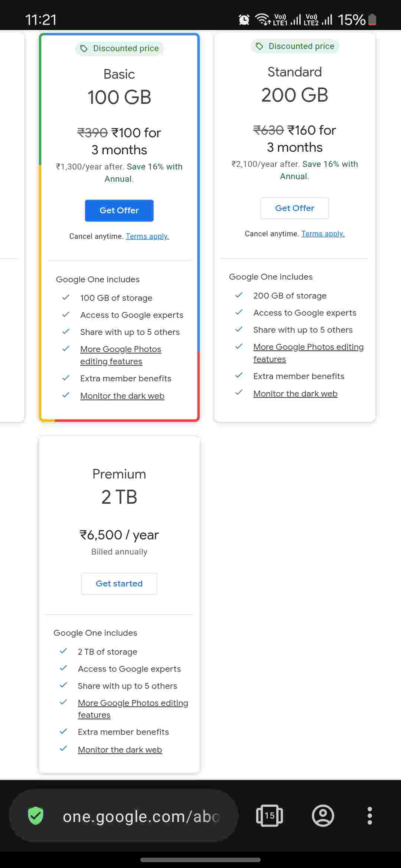The height and width of the screenshot is (868, 401).
Task: Open Premium plan's Monitor the dark web link
Action: (120, 750)
